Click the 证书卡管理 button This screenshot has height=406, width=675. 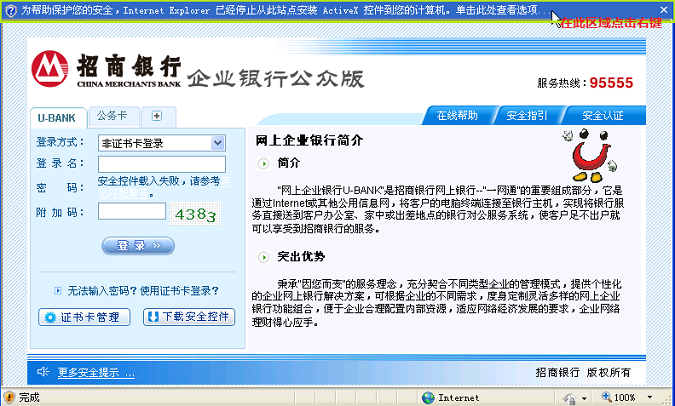point(84,317)
